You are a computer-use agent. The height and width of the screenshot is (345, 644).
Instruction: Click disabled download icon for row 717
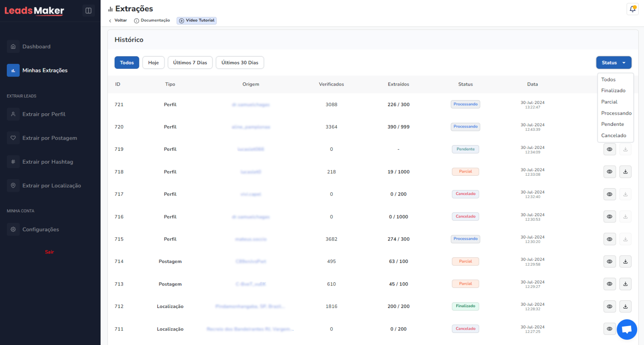click(625, 194)
